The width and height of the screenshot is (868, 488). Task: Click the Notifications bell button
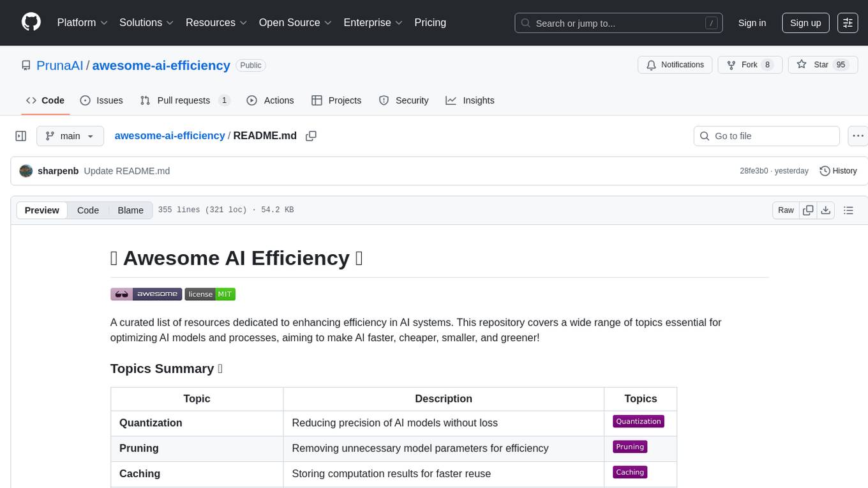click(675, 65)
